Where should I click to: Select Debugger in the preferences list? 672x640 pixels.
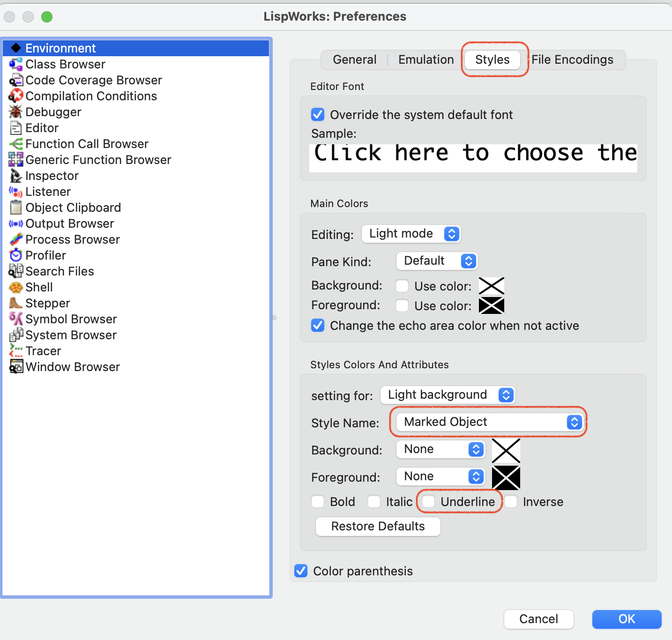tap(136, 112)
